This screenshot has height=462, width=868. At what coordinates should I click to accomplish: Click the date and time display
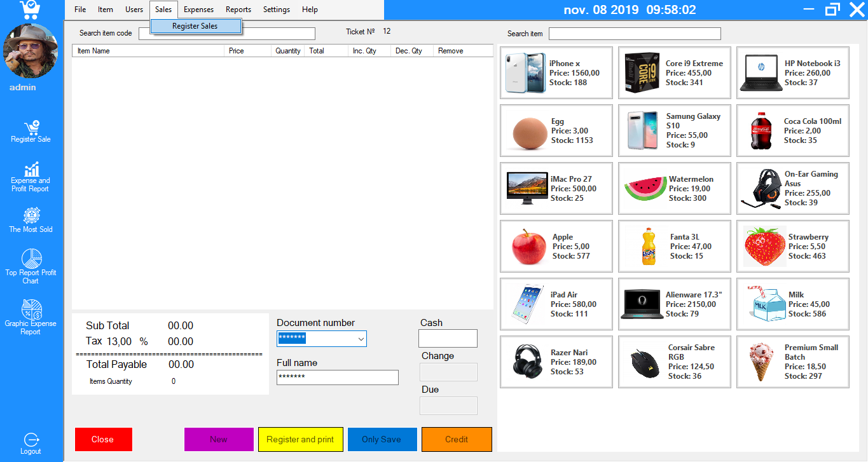point(630,10)
